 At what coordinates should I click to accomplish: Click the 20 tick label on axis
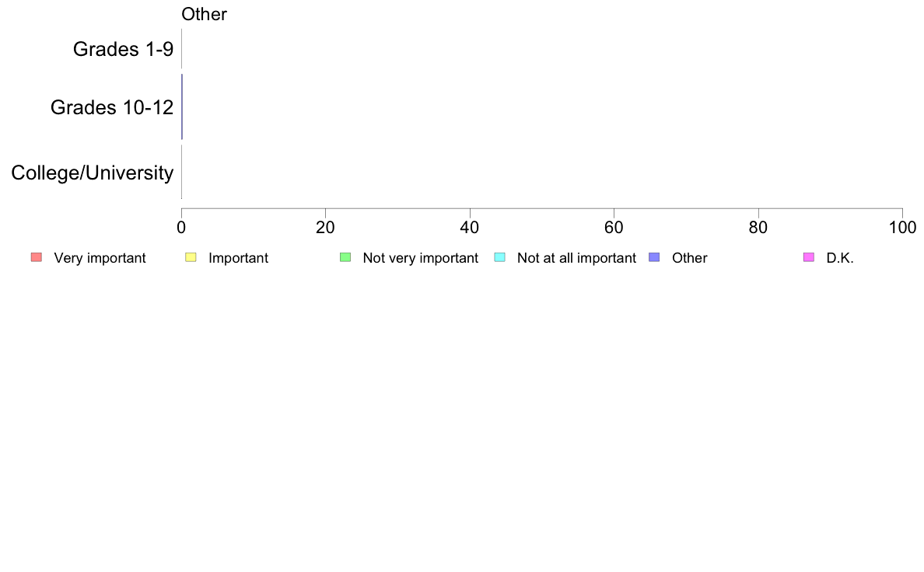click(325, 228)
